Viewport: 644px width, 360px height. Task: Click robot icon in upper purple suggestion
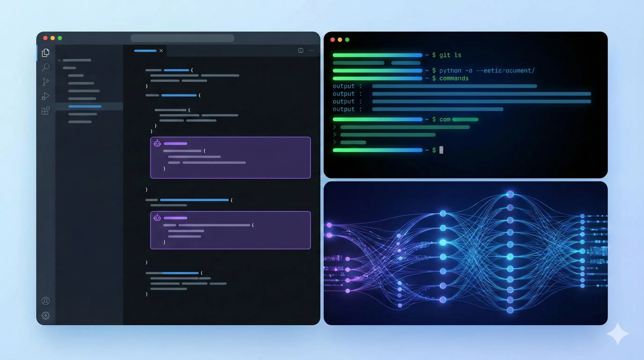(157, 143)
